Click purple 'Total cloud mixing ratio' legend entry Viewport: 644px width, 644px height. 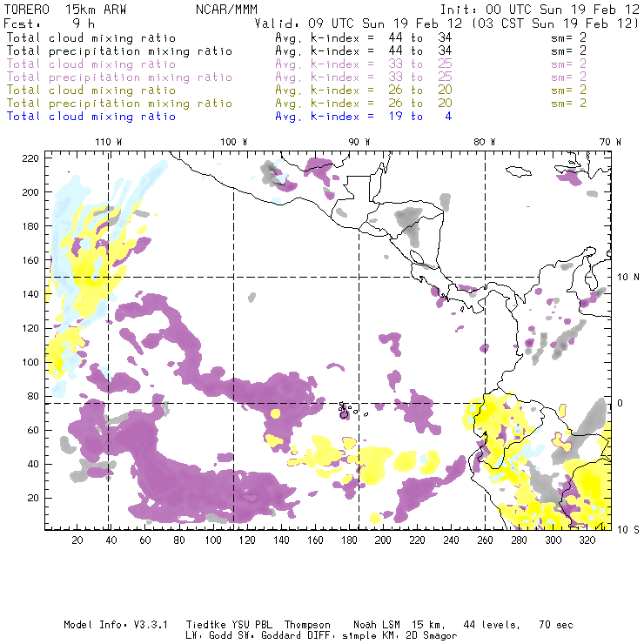91,64
